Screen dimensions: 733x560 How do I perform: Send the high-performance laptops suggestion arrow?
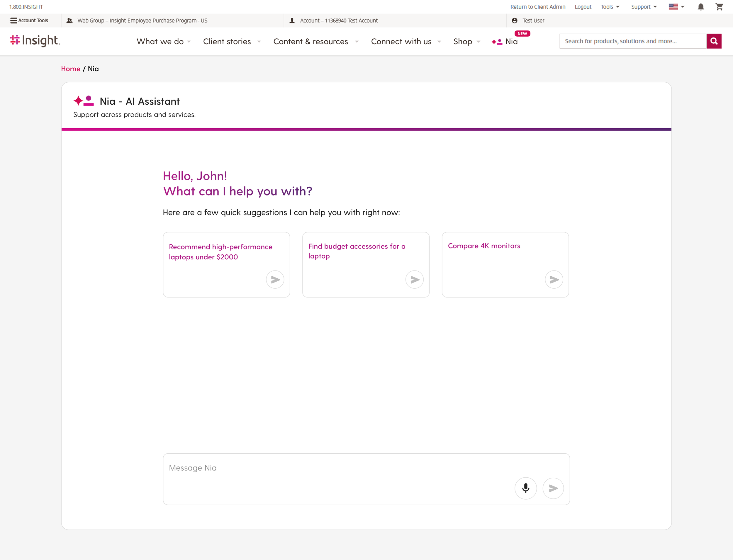(275, 279)
